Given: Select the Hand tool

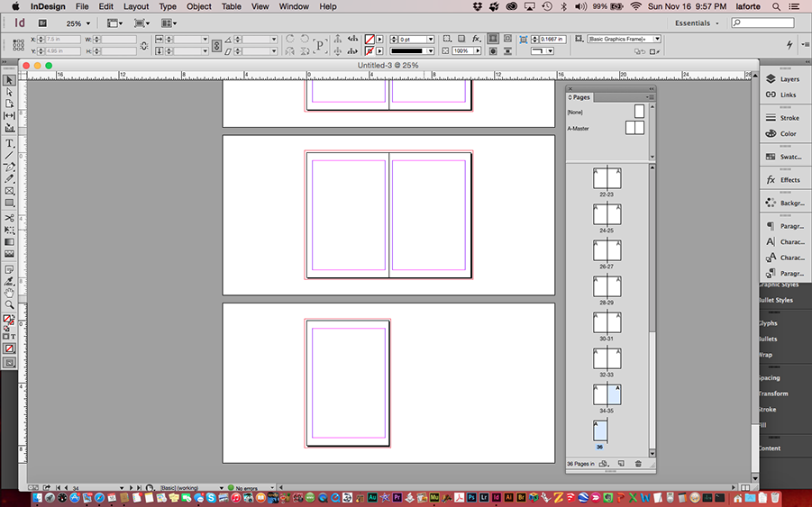Looking at the screenshot, I should pyautogui.click(x=9, y=294).
